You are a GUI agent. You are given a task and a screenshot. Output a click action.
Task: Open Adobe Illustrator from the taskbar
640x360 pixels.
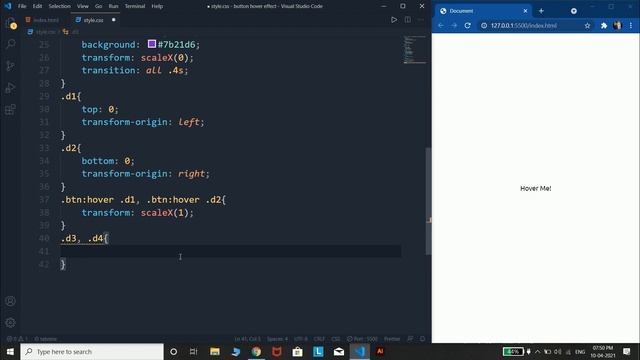coord(380,351)
